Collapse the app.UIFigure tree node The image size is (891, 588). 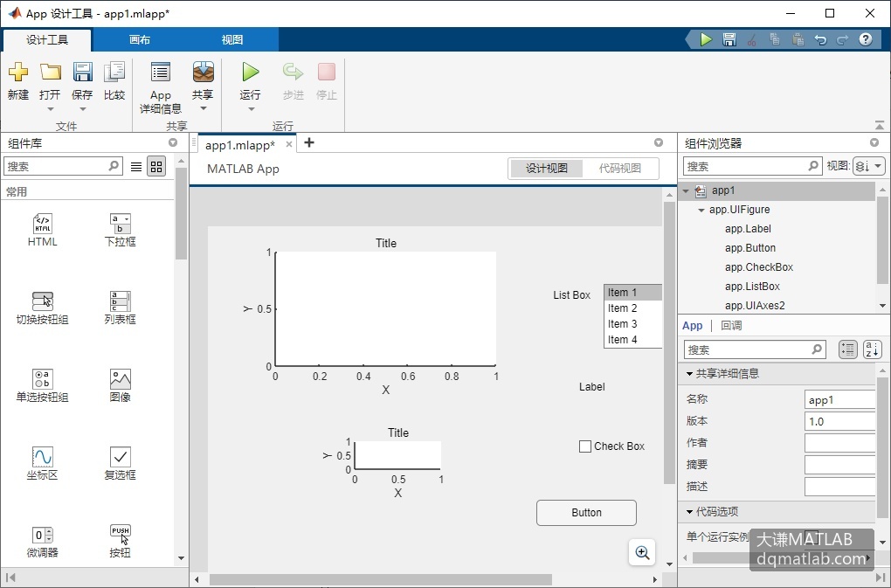[701, 211]
